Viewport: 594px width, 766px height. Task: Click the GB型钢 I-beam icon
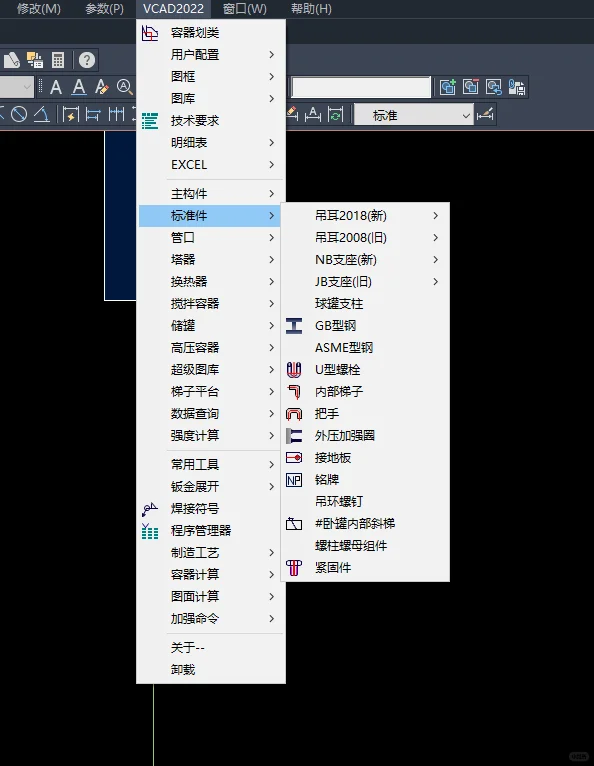[x=294, y=326]
